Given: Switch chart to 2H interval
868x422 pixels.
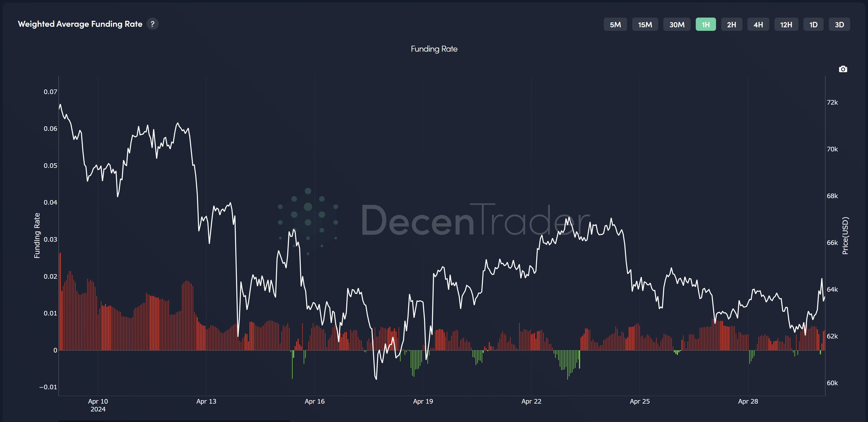Looking at the screenshot, I should [731, 24].
